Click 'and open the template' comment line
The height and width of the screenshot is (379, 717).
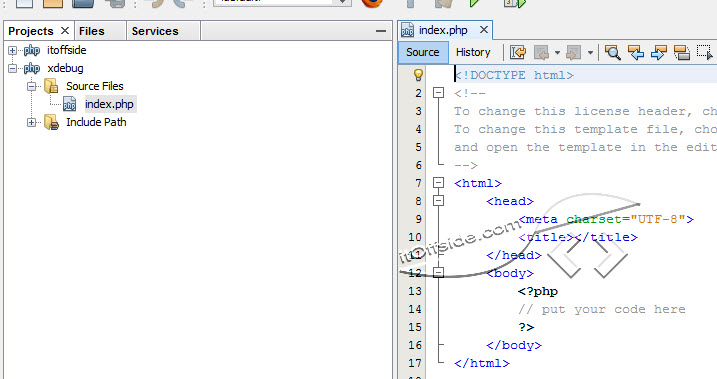(585, 147)
